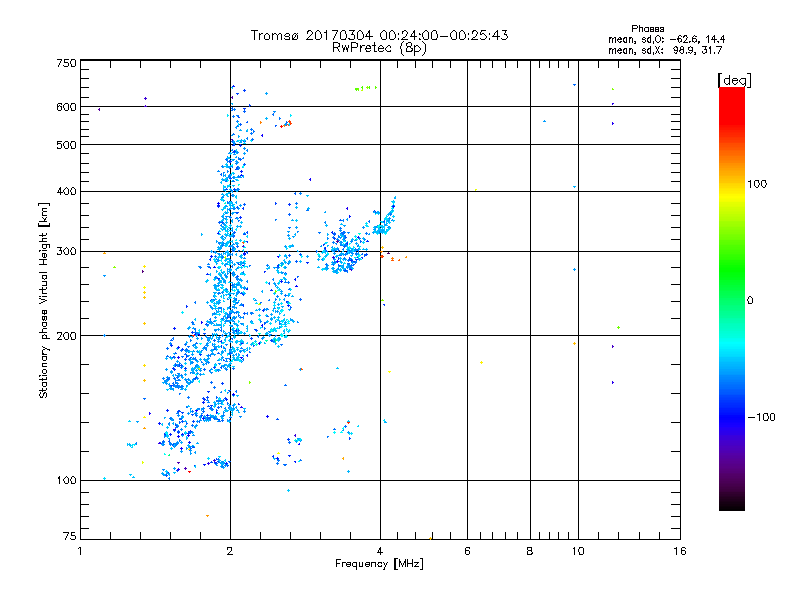The image size is (800, 600).
Task: Click the '2' frequency axis label
Action: tap(230, 552)
